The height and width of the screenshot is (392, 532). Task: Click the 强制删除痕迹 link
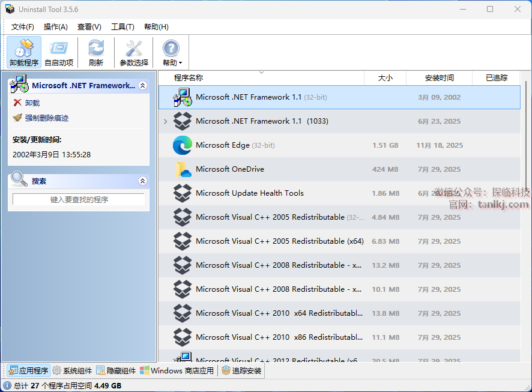47,118
